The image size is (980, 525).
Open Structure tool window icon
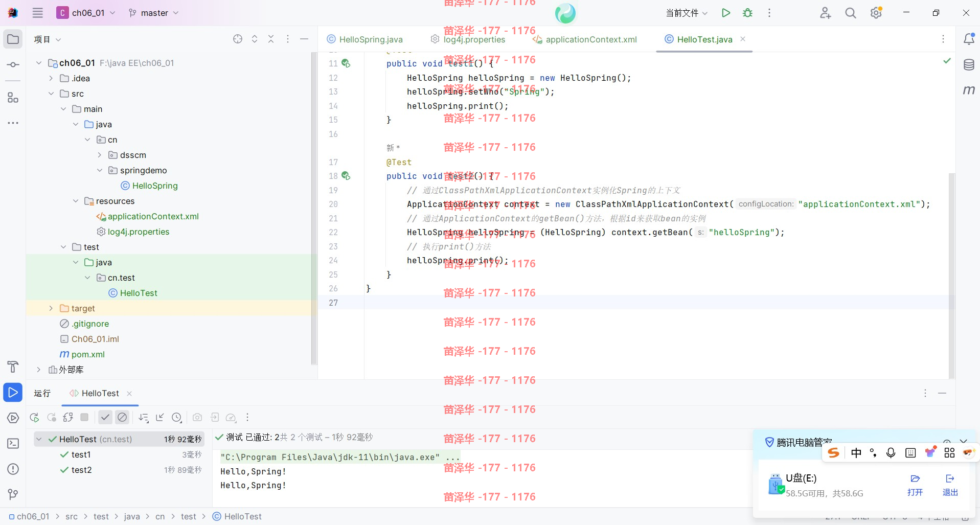coord(13,97)
